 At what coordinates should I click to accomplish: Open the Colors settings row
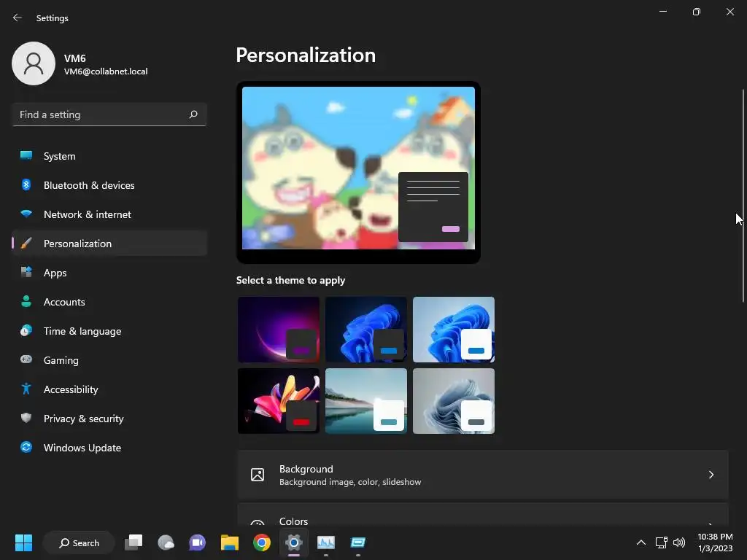point(483,515)
